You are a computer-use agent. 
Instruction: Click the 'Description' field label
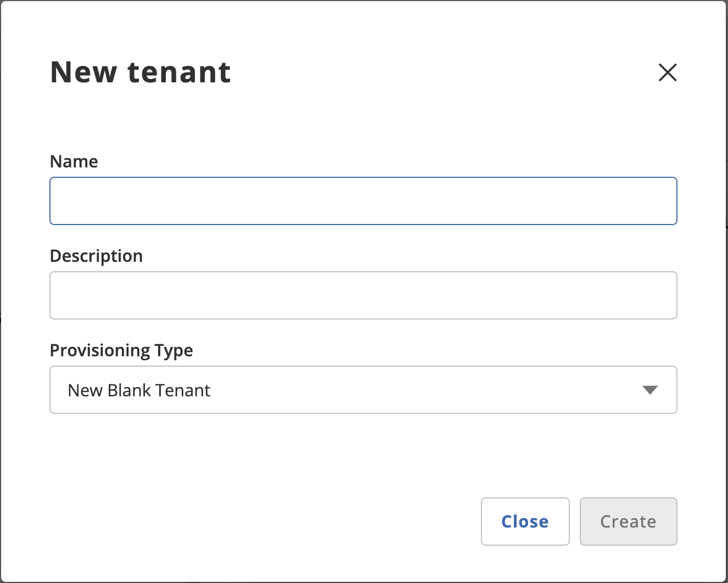point(96,256)
